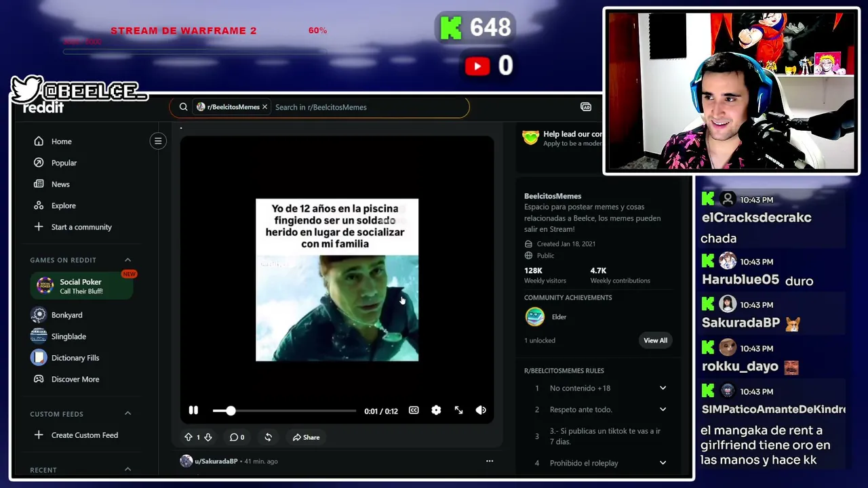The height and width of the screenshot is (488, 868).
Task: Click the YouTube icon in stream overlay
Action: tap(477, 66)
